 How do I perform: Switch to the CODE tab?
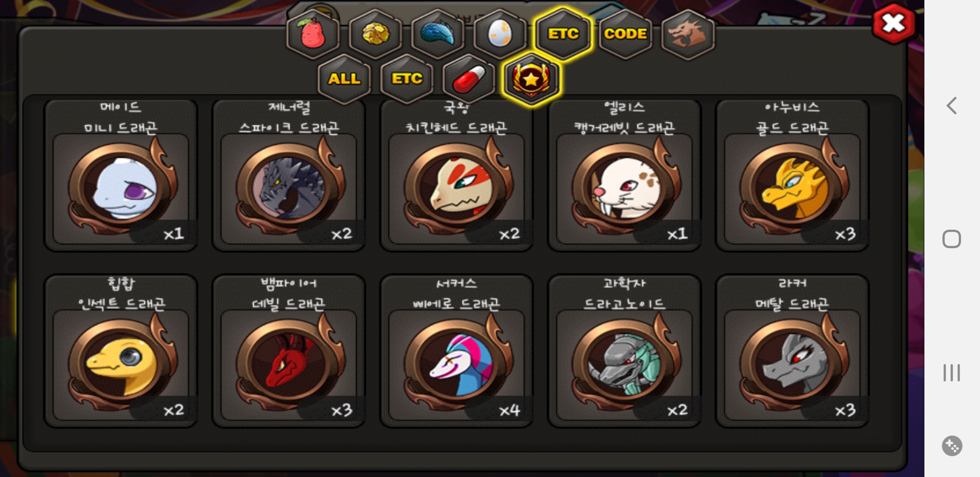[626, 34]
